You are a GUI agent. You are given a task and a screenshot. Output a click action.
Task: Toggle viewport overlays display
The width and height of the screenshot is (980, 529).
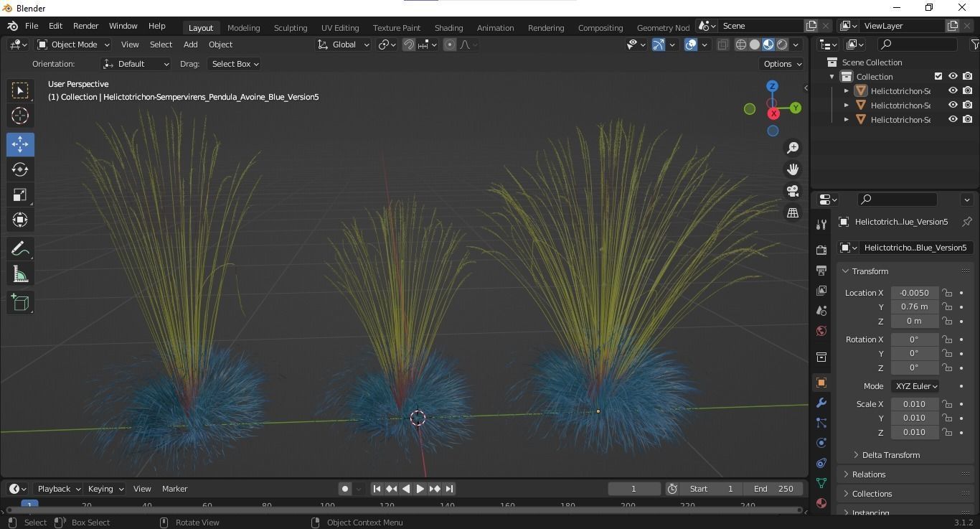[691, 45]
